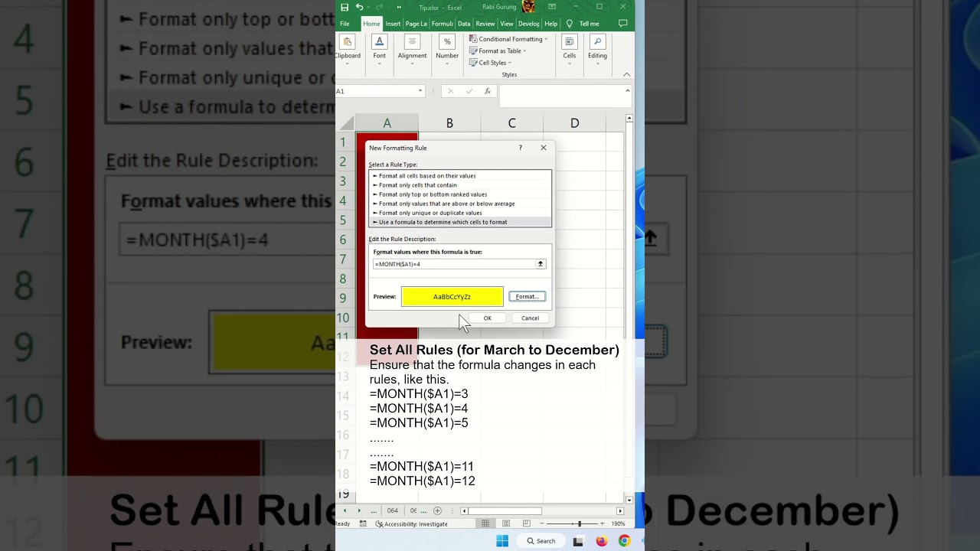Select 'Use a formula to determine' rule type

pyautogui.click(x=459, y=222)
